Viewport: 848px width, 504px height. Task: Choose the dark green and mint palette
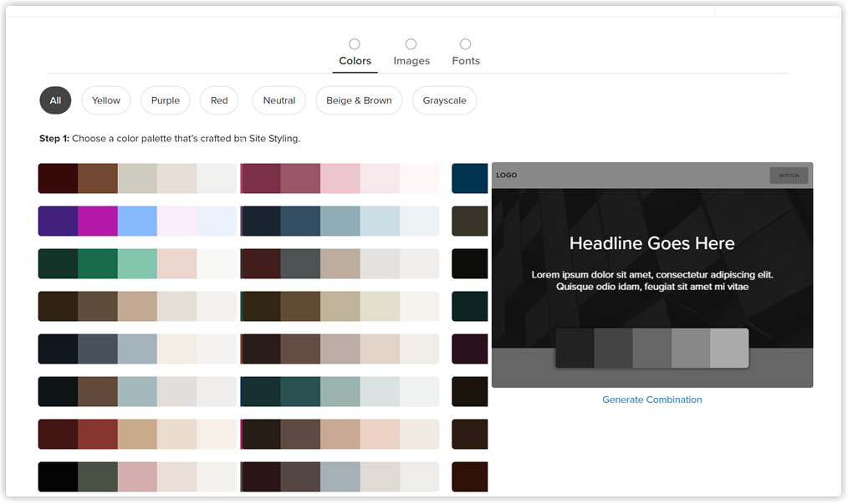pyautogui.click(x=137, y=264)
